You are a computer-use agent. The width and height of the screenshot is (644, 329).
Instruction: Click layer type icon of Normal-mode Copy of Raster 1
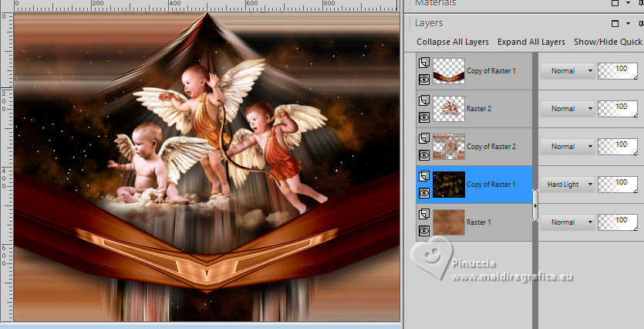424,63
